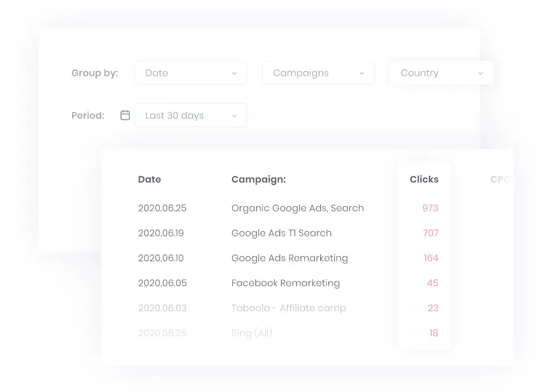Sort by the Date column header
The width and height of the screenshot is (556, 392).
coord(150,179)
